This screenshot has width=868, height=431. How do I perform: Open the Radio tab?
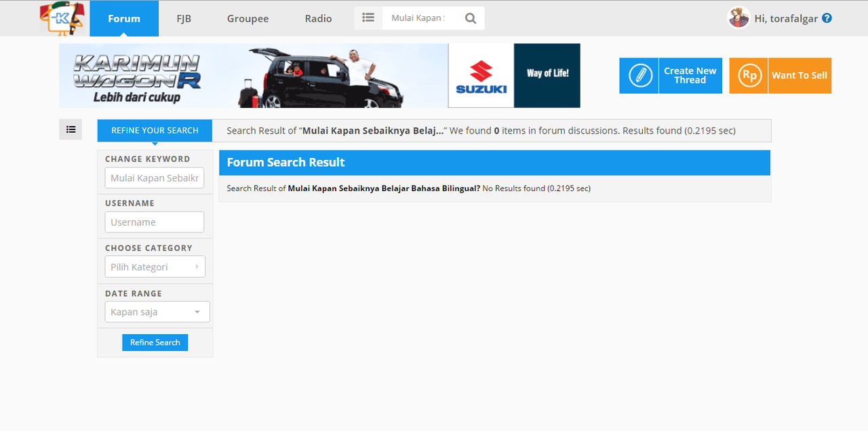318,18
